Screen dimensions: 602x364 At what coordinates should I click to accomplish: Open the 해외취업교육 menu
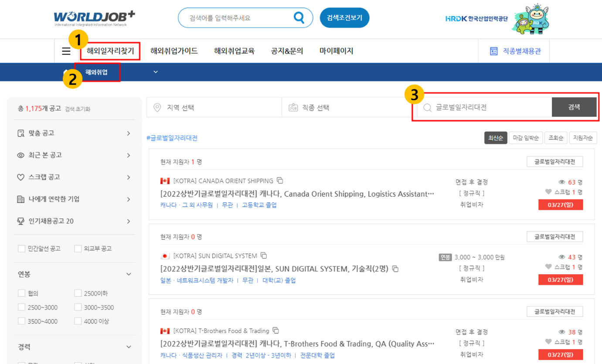click(x=234, y=51)
